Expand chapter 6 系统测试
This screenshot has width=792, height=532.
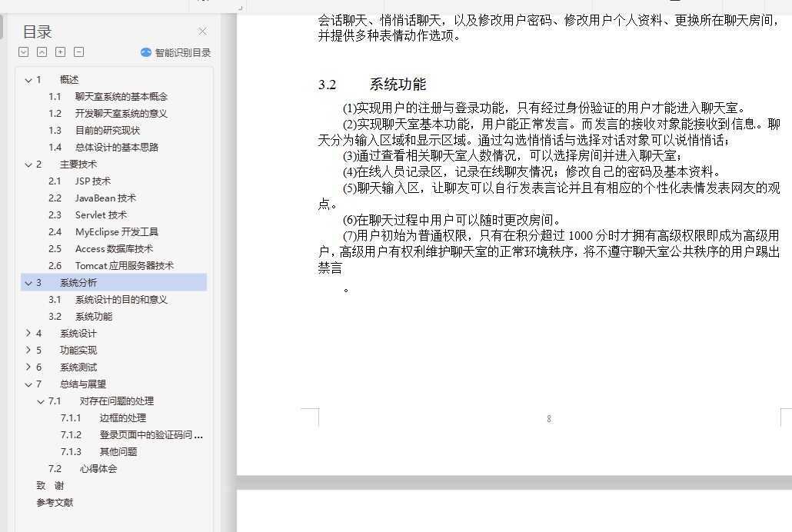click(28, 367)
